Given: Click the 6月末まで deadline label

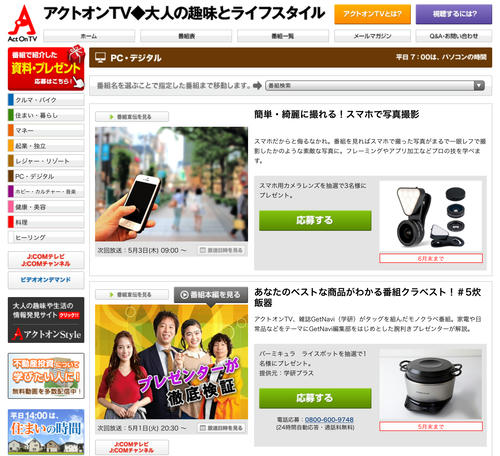Looking at the screenshot, I should tap(431, 258).
